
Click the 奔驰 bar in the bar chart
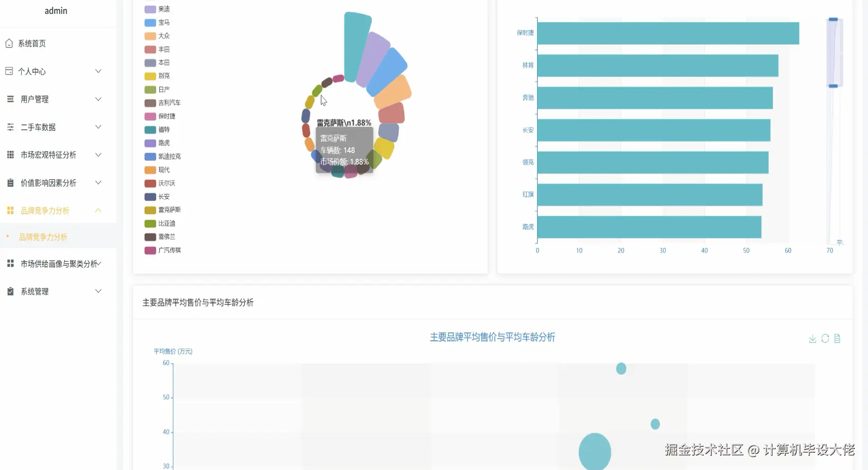(x=655, y=98)
